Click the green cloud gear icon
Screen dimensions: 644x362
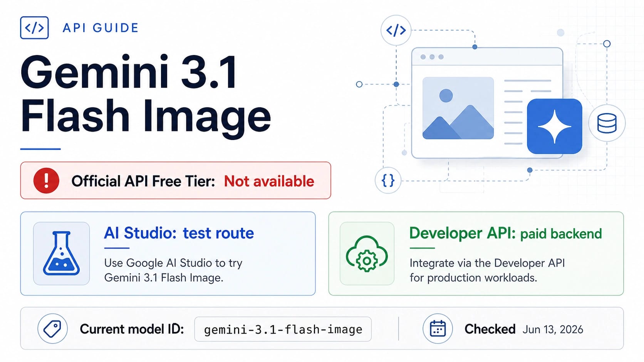[x=367, y=254]
